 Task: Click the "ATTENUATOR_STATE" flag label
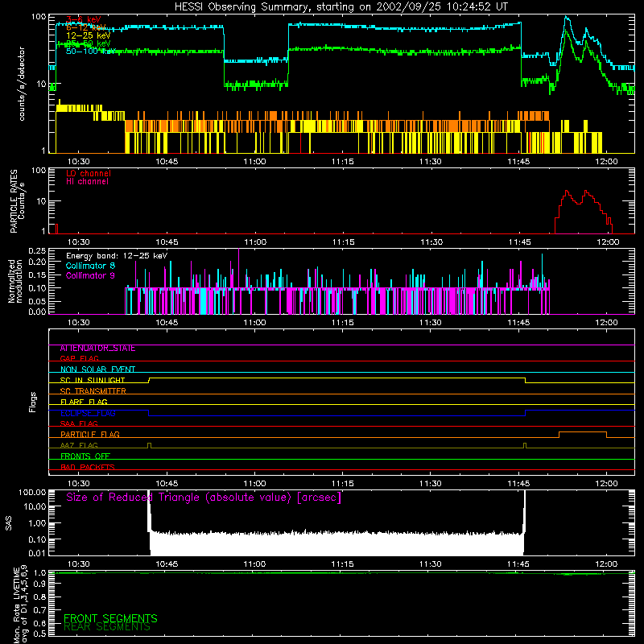(x=97, y=348)
